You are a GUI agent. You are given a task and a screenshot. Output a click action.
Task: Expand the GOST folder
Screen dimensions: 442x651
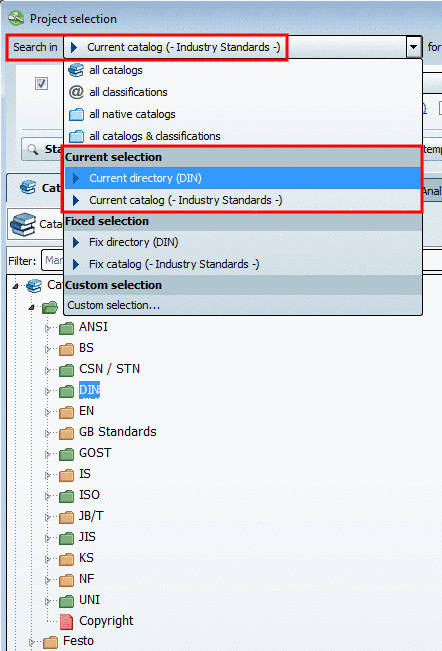pos(48,454)
